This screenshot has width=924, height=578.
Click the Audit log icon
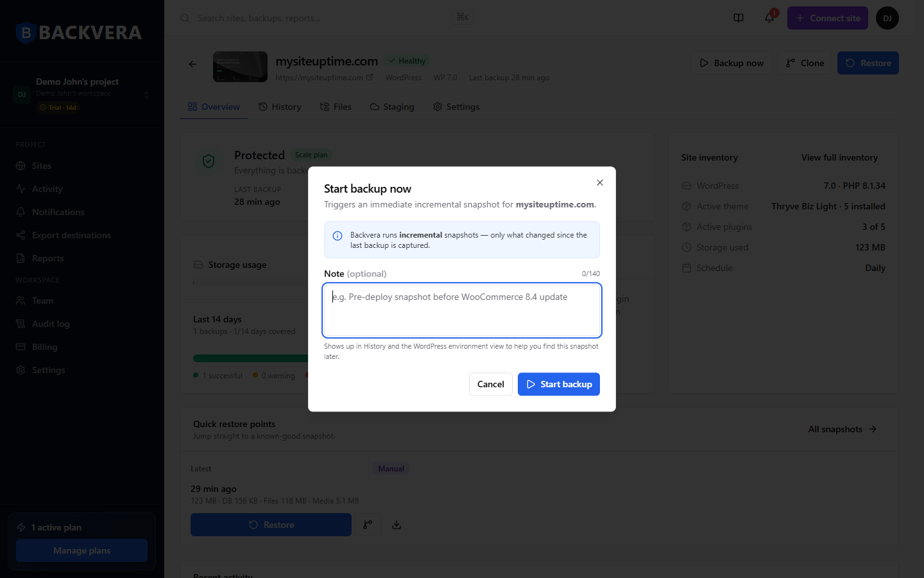tap(21, 324)
